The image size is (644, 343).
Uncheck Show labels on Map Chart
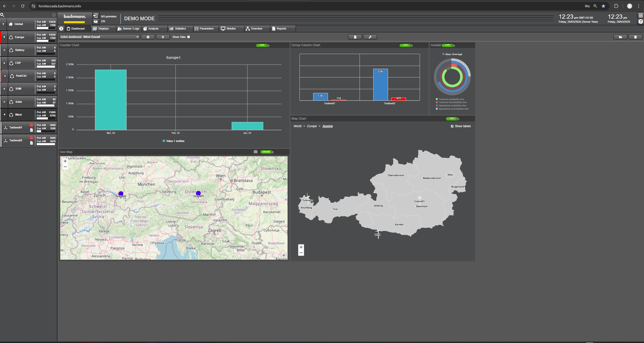tap(452, 126)
